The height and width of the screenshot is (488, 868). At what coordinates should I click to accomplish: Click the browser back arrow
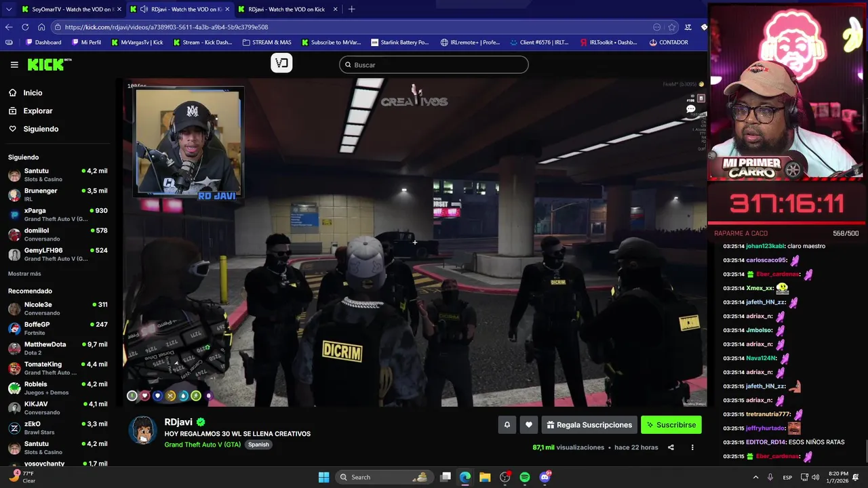9,27
